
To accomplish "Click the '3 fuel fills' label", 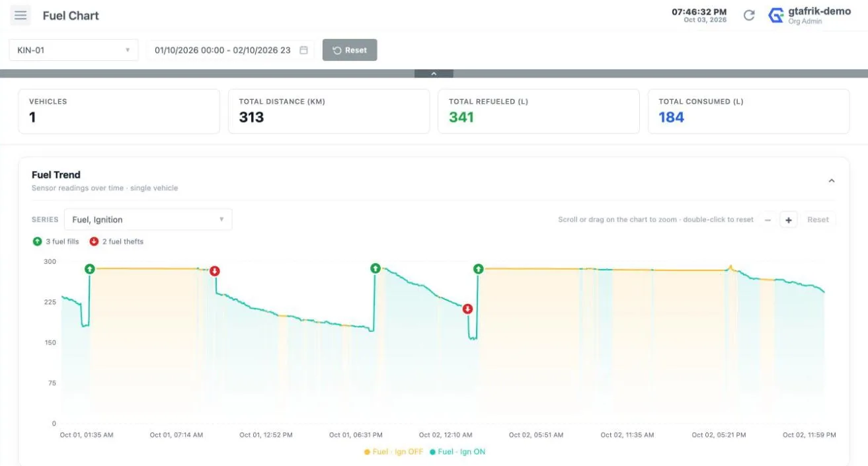I will coord(62,241).
